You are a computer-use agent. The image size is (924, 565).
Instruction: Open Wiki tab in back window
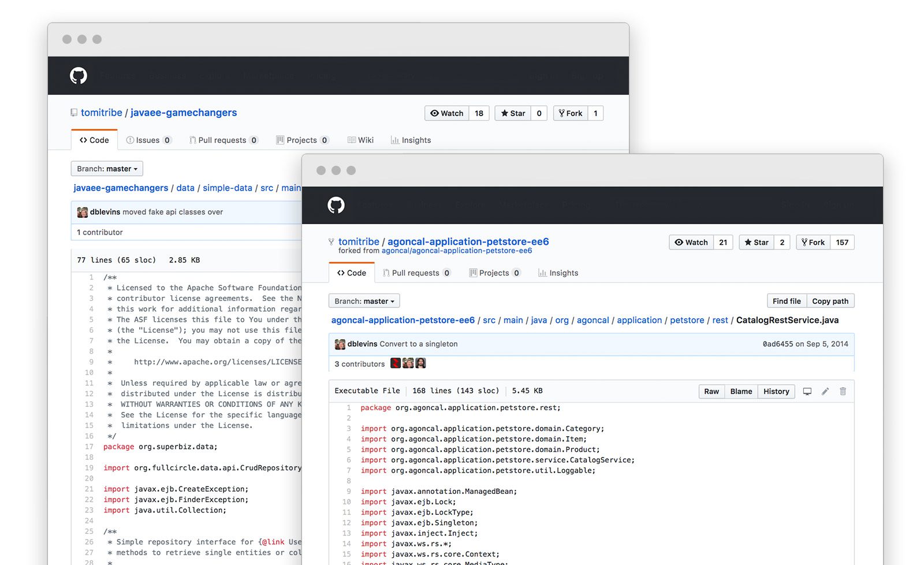[360, 140]
